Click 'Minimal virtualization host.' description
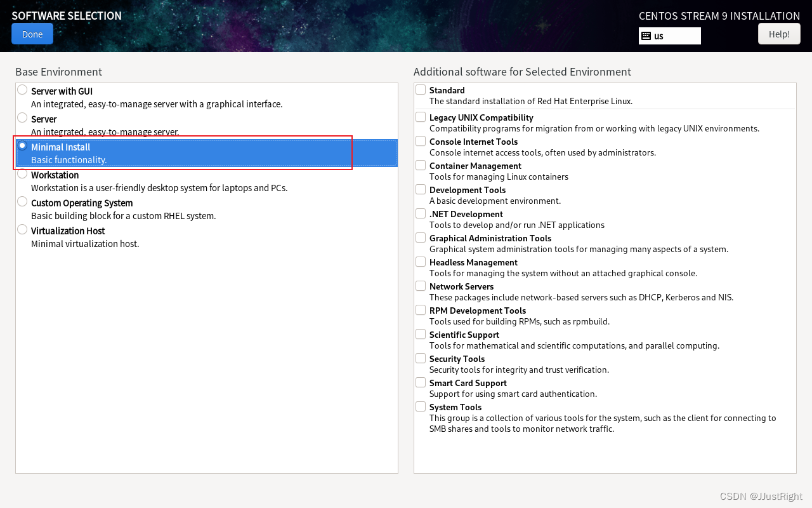812x508 pixels. 85,244
